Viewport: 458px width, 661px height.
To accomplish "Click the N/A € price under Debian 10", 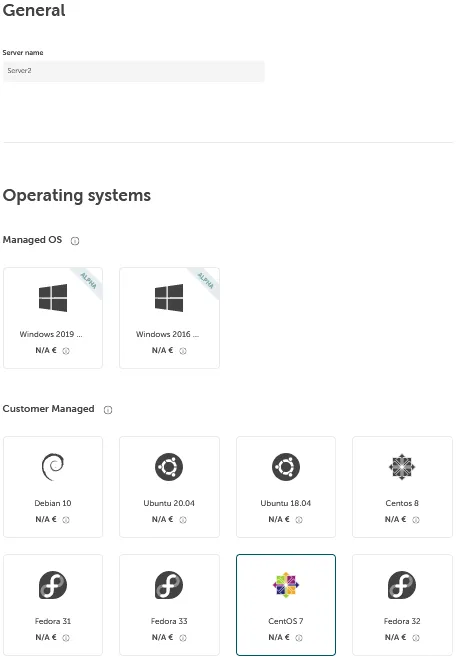I will pyautogui.click(x=46, y=519).
